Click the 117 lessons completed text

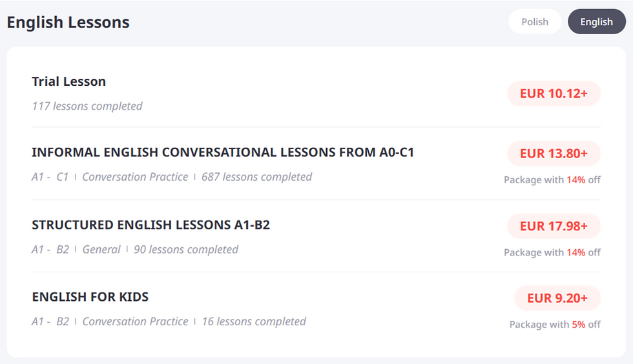pos(87,106)
